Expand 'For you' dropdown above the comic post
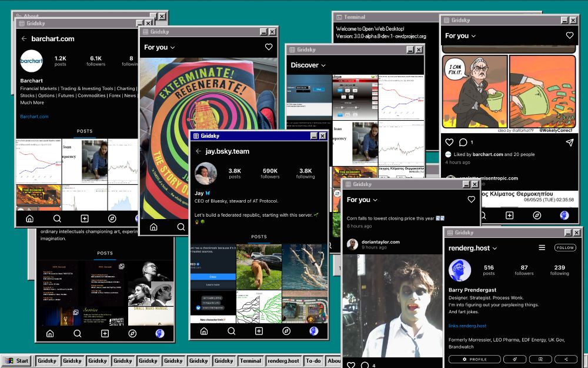The height and width of the screenshot is (368, 588). tap(460, 36)
